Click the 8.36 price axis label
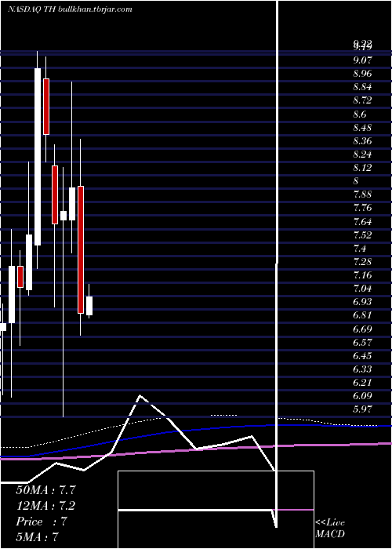Screen dimensions: 392x549 point(362,141)
